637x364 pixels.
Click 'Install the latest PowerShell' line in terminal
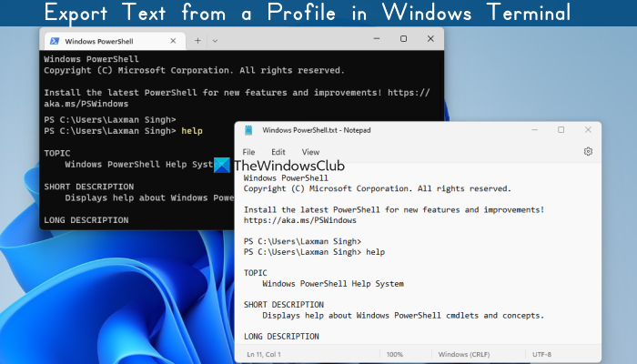coord(237,93)
